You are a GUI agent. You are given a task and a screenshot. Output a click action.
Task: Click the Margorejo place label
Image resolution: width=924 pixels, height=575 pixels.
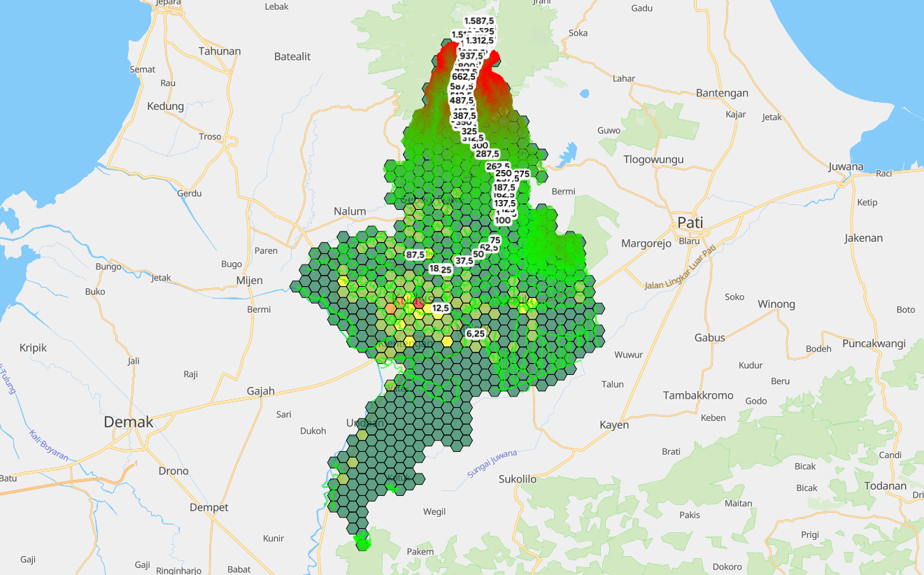646,243
